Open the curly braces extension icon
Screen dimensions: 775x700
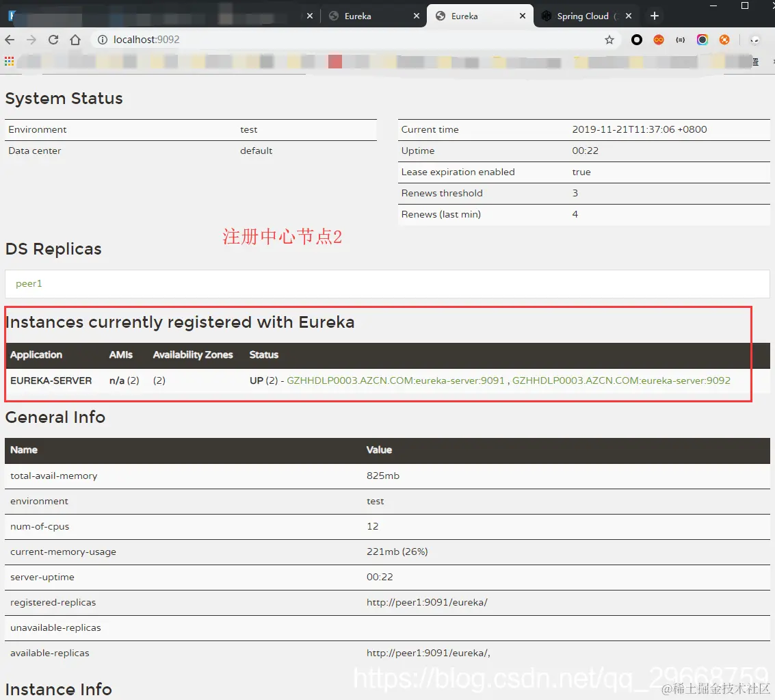pos(681,40)
